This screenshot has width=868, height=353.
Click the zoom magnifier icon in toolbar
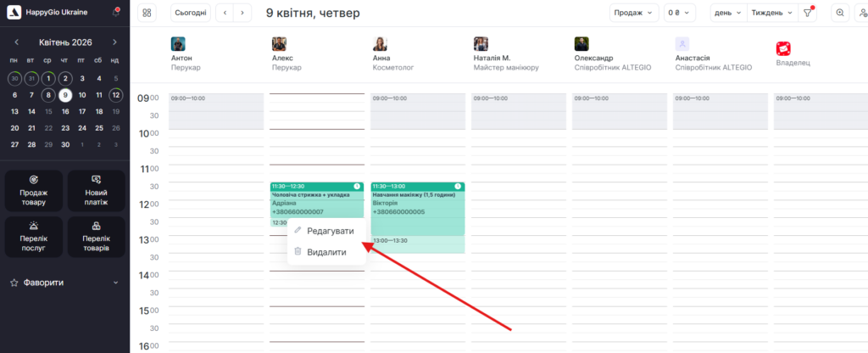tap(840, 13)
